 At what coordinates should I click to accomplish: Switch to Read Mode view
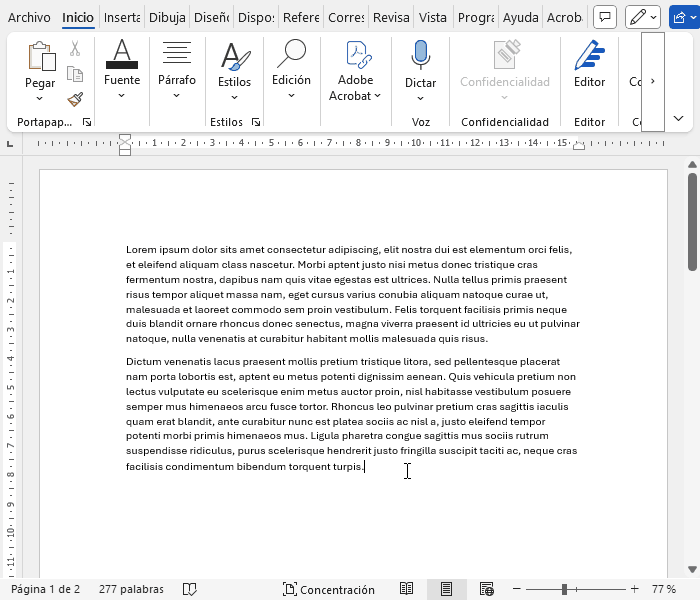pos(407,589)
